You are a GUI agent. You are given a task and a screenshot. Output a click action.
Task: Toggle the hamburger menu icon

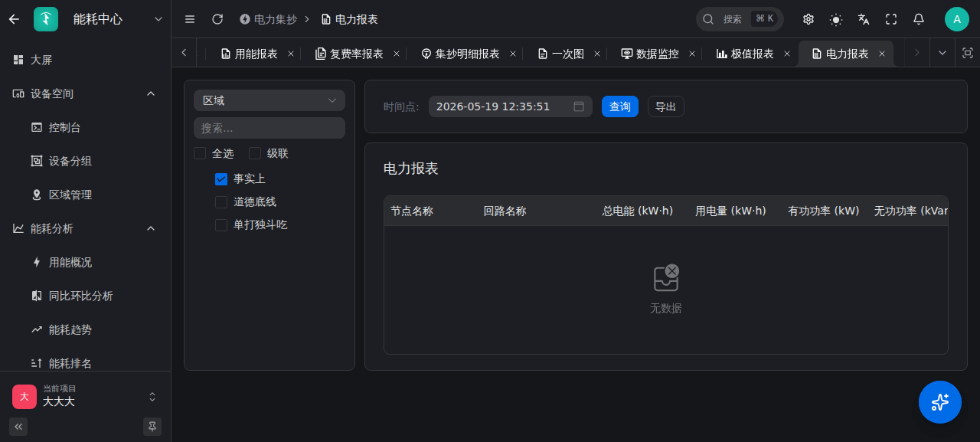point(190,19)
